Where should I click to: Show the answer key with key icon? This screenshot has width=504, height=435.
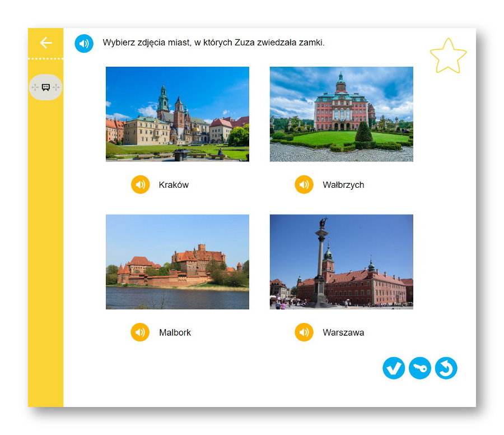pyautogui.click(x=420, y=368)
